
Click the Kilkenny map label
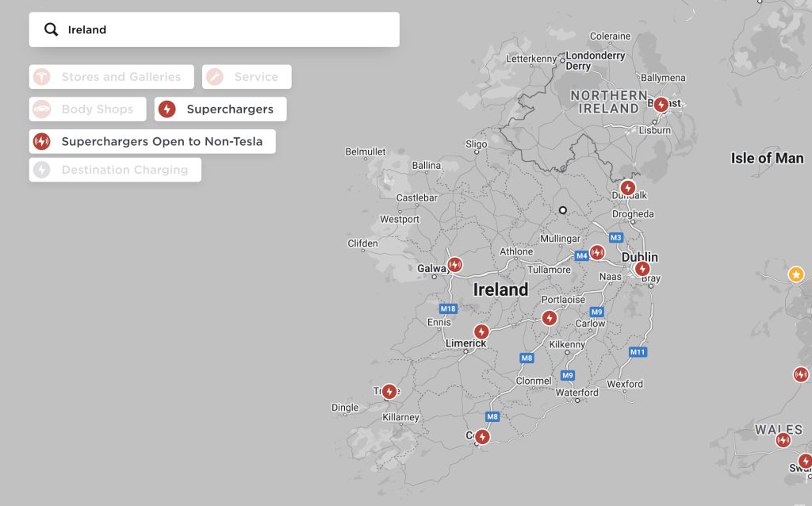[x=567, y=344]
